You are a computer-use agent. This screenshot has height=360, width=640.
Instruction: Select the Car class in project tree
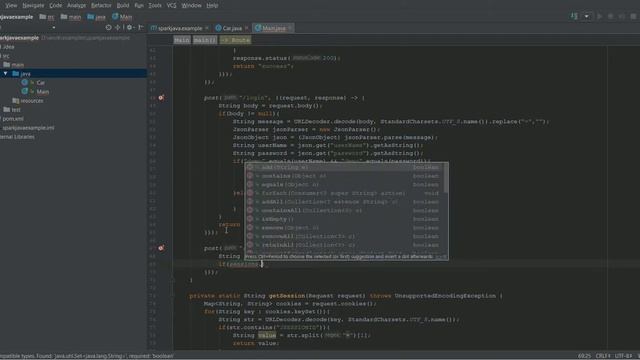pos(40,82)
